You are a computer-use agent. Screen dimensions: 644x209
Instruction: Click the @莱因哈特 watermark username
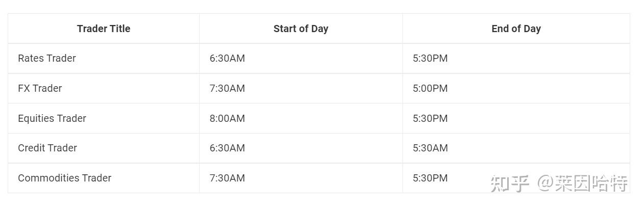(582, 183)
